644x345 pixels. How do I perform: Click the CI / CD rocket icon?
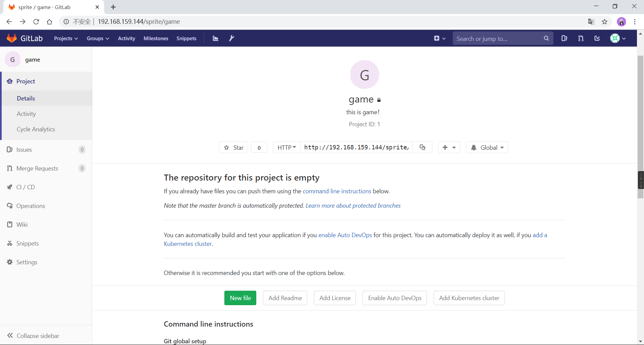(10, 187)
